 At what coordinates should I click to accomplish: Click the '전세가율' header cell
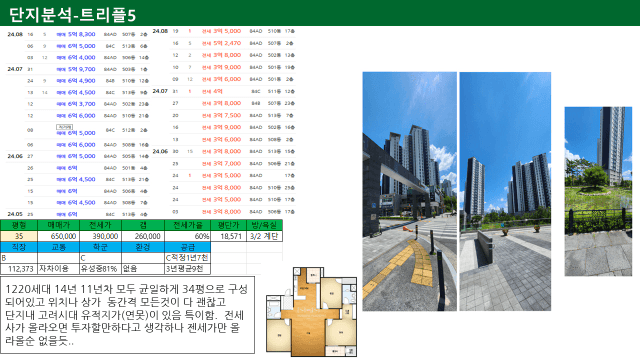pos(187,225)
